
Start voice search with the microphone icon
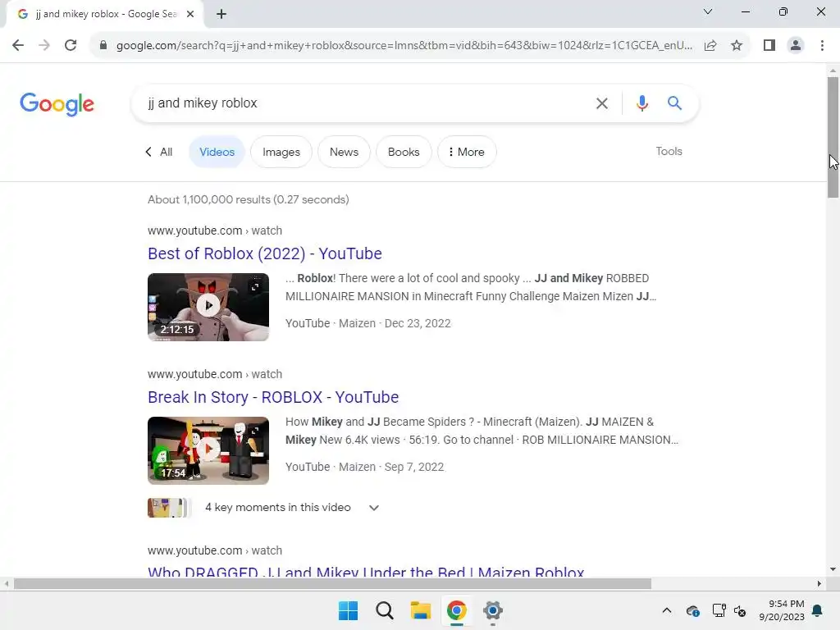coord(641,103)
